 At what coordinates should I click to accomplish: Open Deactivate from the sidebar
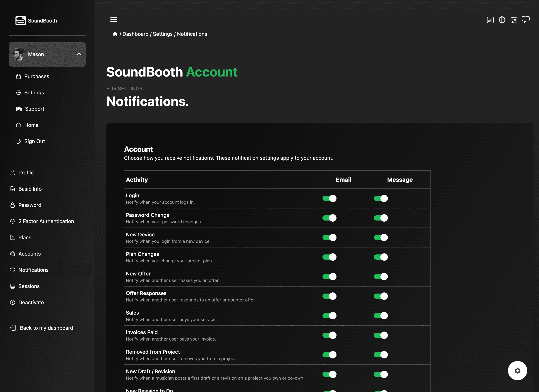pos(31,302)
